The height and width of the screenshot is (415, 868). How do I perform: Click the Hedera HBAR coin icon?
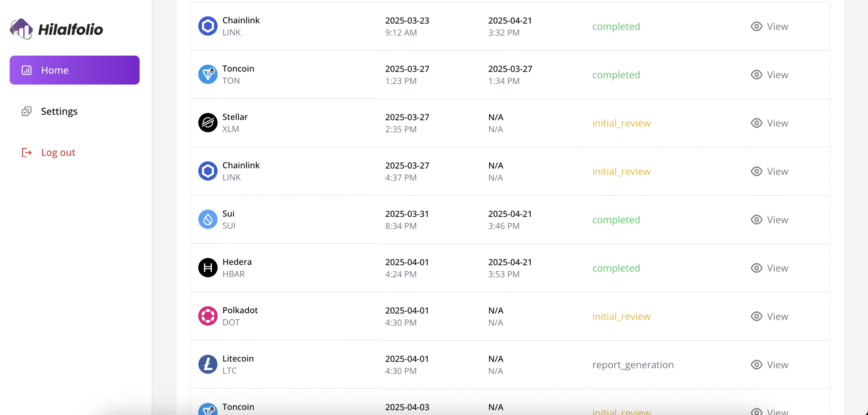pyautogui.click(x=208, y=268)
